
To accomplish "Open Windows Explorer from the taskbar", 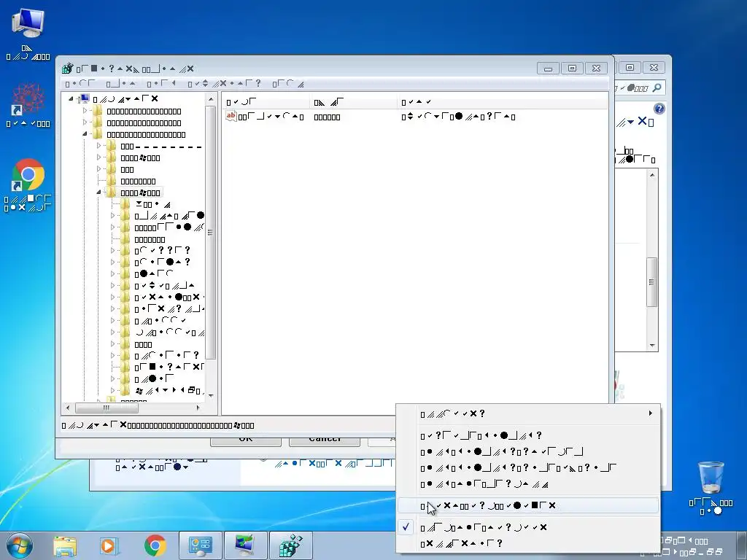I will click(x=65, y=546).
